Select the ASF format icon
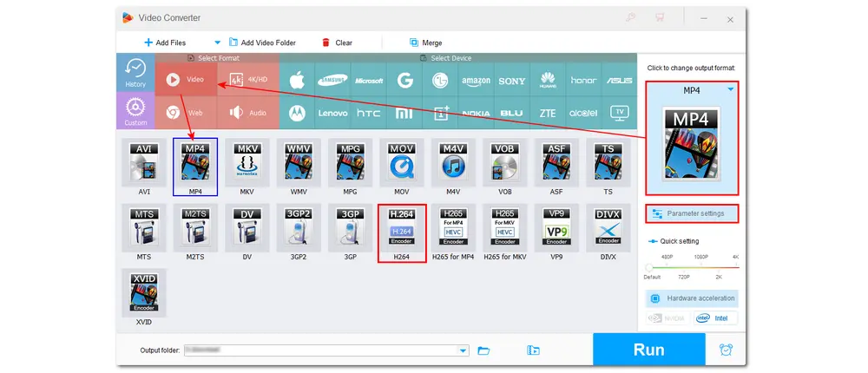The image size is (868, 373). [556, 162]
